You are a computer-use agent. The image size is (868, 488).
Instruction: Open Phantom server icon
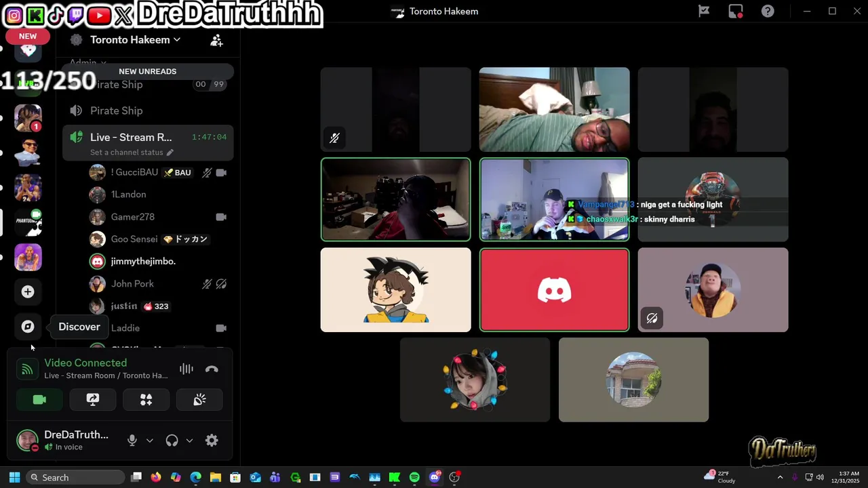pyautogui.click(x=28, y=222)
